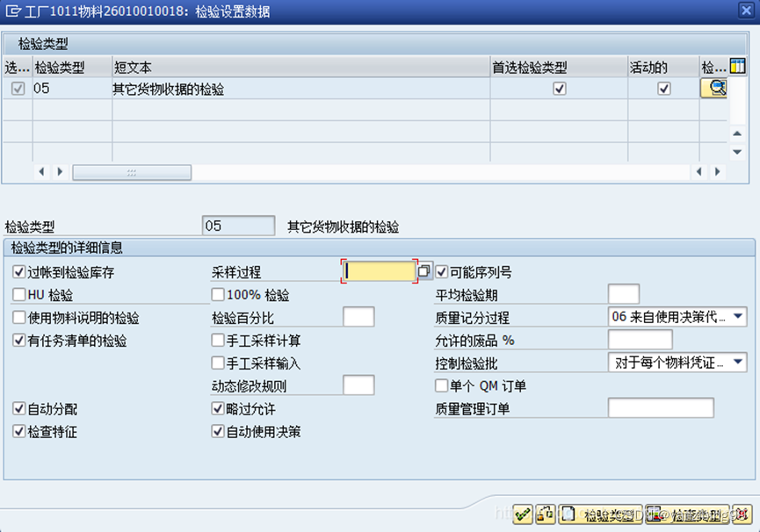Screen dimensions: 760x532
Task: Uncheck 自动使用决策 checkbox
Action: pyautogui.click(x=218, y=431)
